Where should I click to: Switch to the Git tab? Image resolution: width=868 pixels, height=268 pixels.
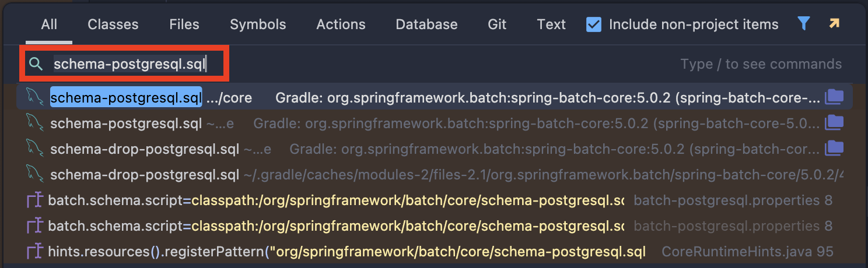497,24
